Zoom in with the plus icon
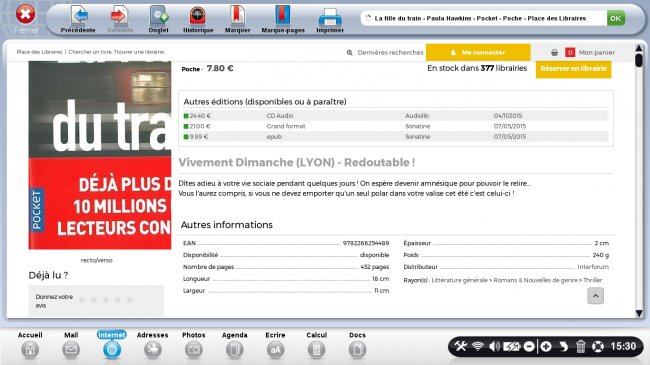 point(546,346)
